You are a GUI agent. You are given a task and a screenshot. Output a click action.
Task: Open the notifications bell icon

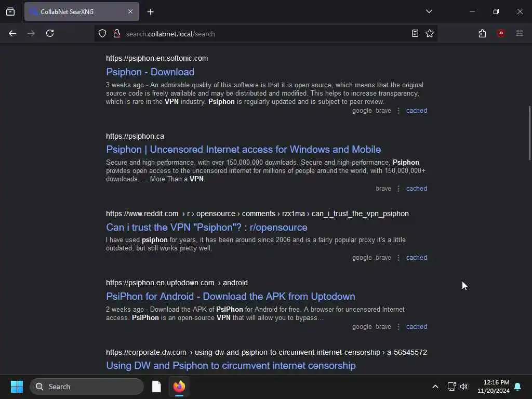518,387
